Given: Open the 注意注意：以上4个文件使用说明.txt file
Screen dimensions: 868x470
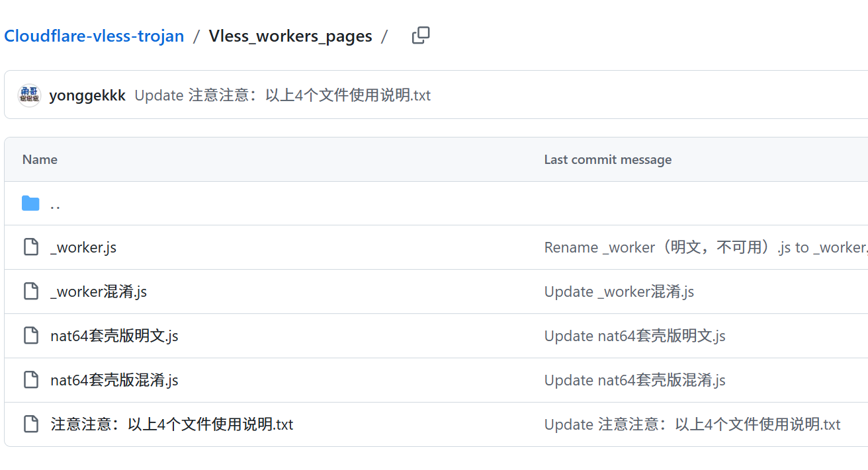Looking at the screenshot, I should 172,424.
